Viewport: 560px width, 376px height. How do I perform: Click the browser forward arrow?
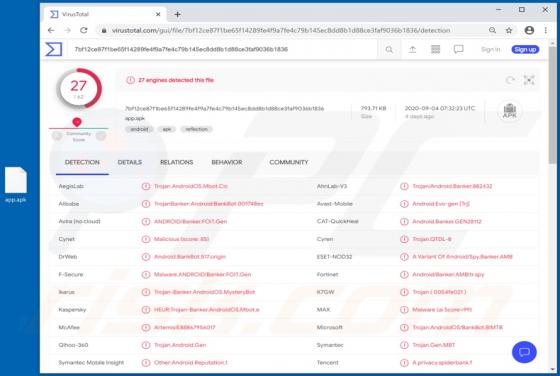tap(68, 30)
